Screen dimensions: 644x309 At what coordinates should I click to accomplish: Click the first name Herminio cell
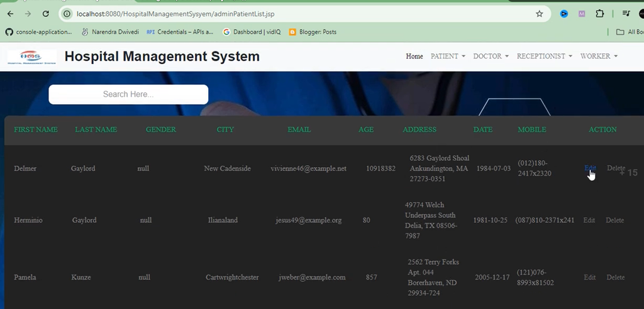[x=28, y=220]
